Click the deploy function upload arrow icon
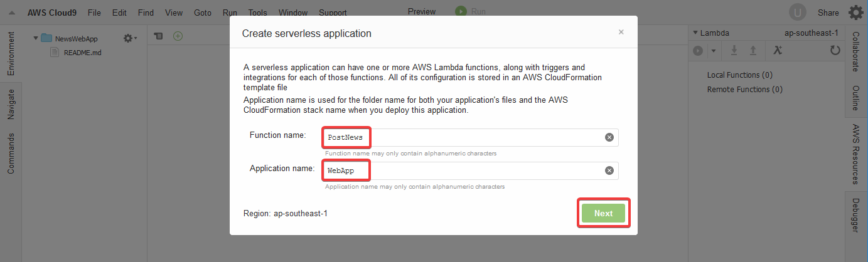Image resolution: width=868 pixels, height=262 pixels. [x=753, y=50]
